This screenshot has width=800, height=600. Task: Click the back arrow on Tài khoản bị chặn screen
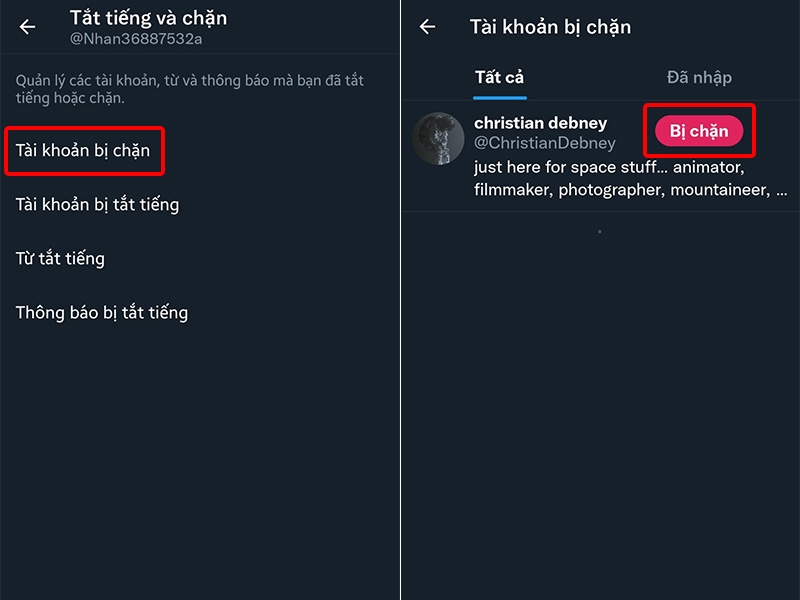[x=425, y=27]
